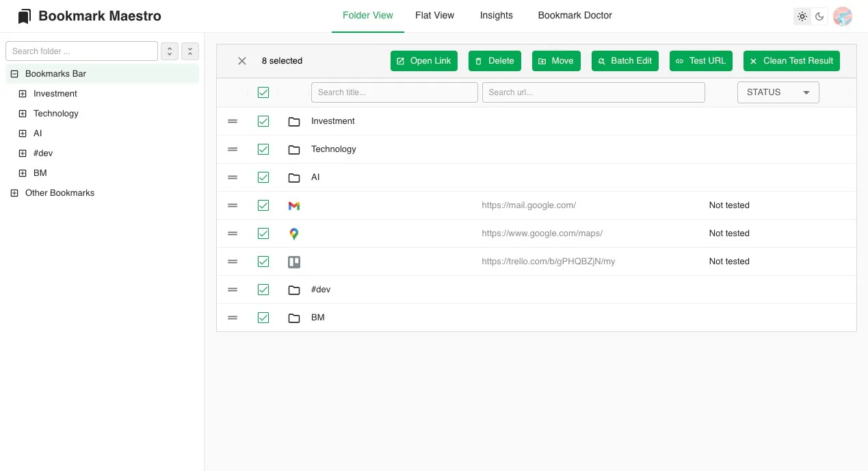The width and height of the screenshot is (868, 471).
Task: Click drag handle of AI row
Action: 233,177
